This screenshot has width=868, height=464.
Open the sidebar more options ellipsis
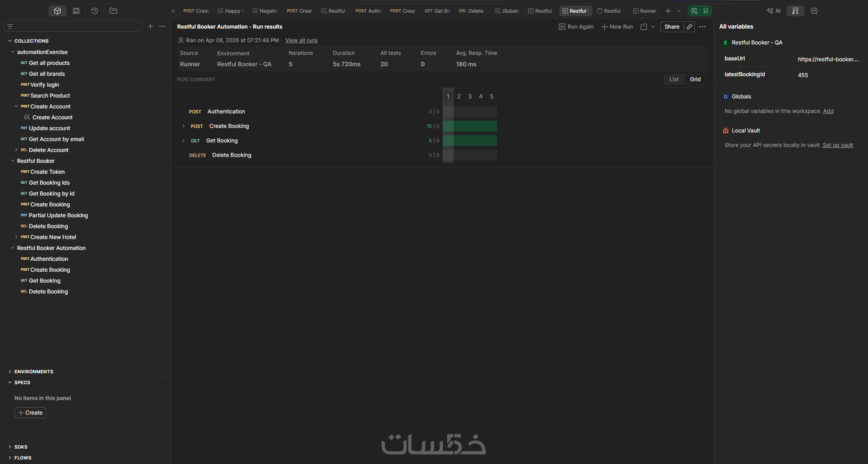coord(162,27)
